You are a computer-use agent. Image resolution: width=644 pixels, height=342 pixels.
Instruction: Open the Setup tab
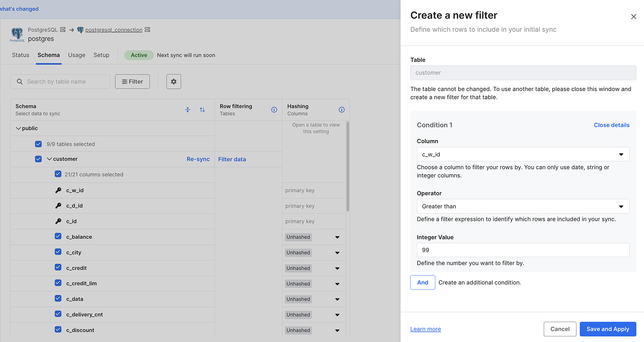(101, 55)
